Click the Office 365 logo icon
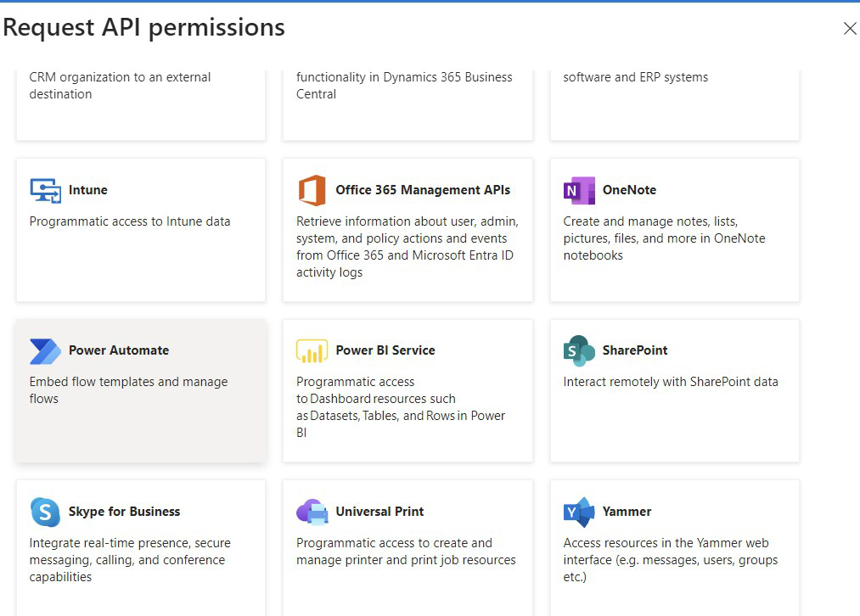 (x=312, y=190)
